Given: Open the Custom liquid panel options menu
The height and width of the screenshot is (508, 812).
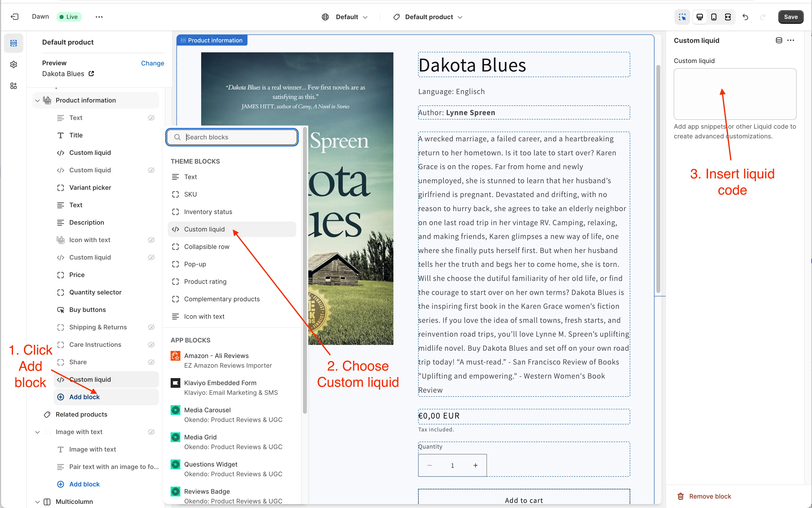Looking at the screenshot, I should coord(790,40).
